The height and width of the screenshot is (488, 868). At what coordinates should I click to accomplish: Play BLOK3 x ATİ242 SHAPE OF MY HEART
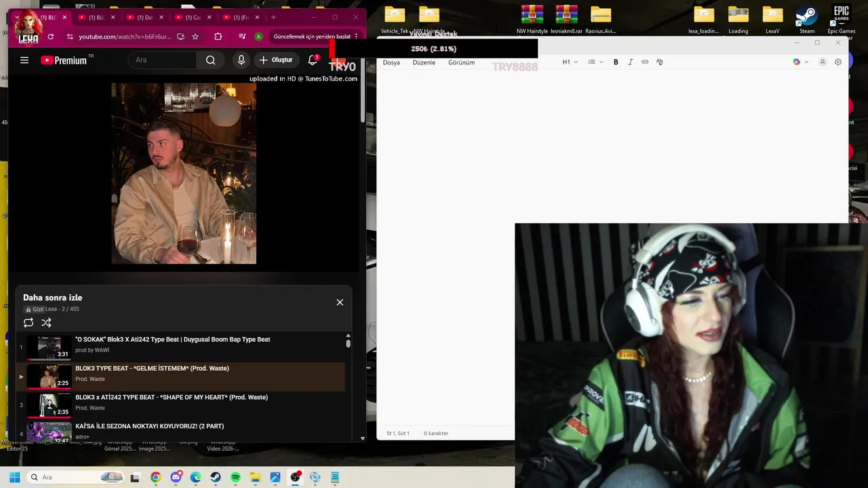pos(172,398)
